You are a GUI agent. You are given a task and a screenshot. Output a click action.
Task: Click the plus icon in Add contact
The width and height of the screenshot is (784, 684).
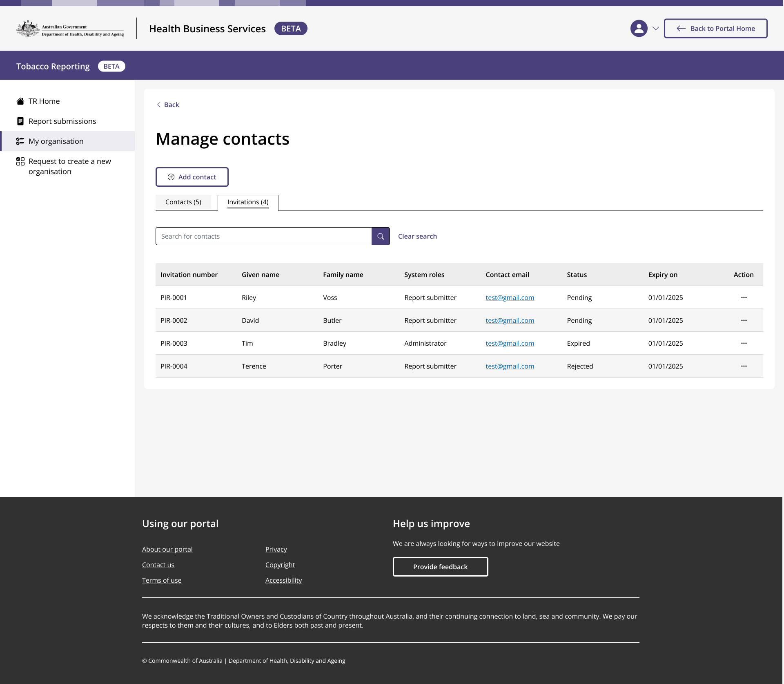coord(171,177)
